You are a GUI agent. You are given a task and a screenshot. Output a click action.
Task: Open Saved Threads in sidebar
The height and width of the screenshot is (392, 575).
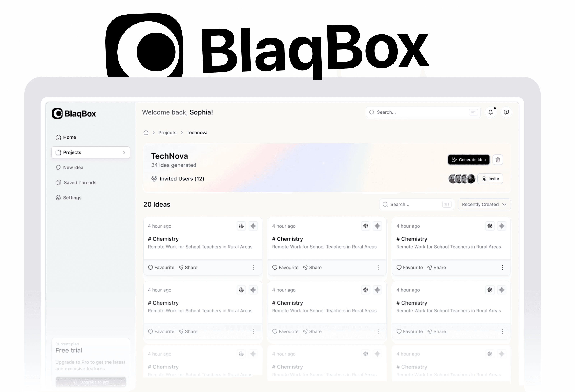80,183
